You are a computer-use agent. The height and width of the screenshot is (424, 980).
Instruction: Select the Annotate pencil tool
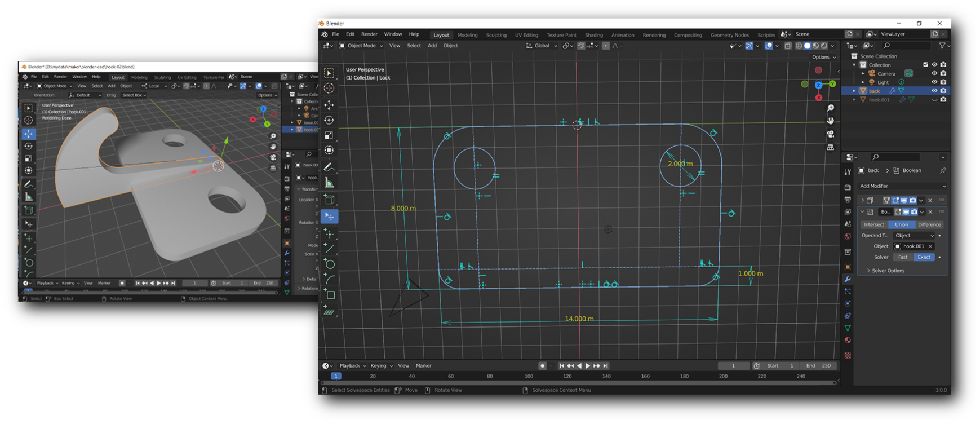[x=329, y=167]
